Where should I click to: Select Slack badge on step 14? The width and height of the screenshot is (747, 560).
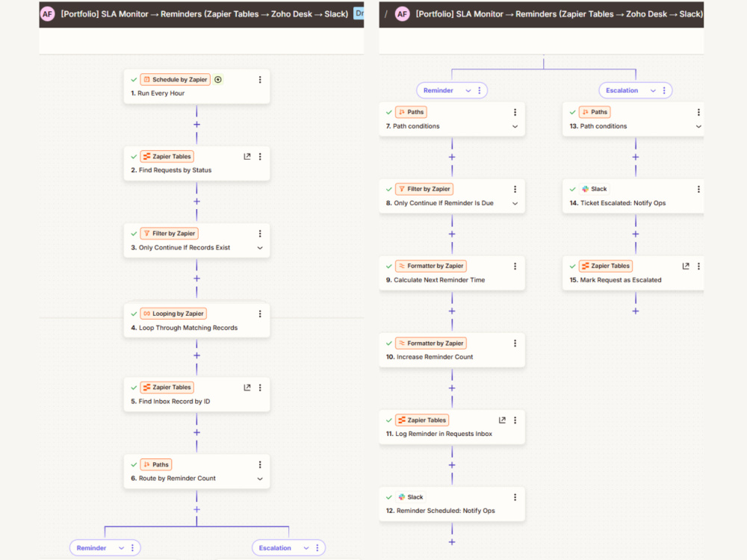[x=594, y=189]
